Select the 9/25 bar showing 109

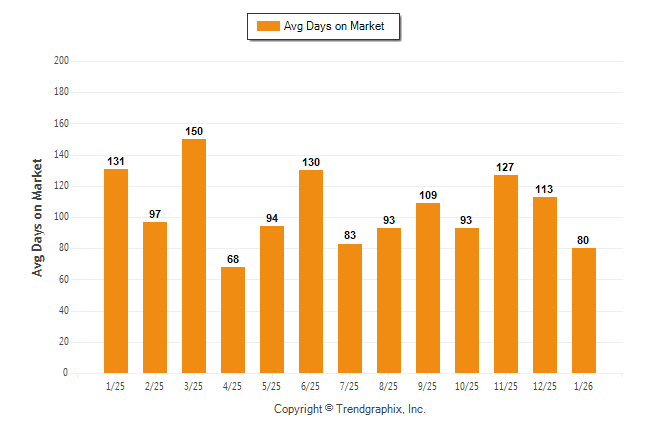coord(428,288)
